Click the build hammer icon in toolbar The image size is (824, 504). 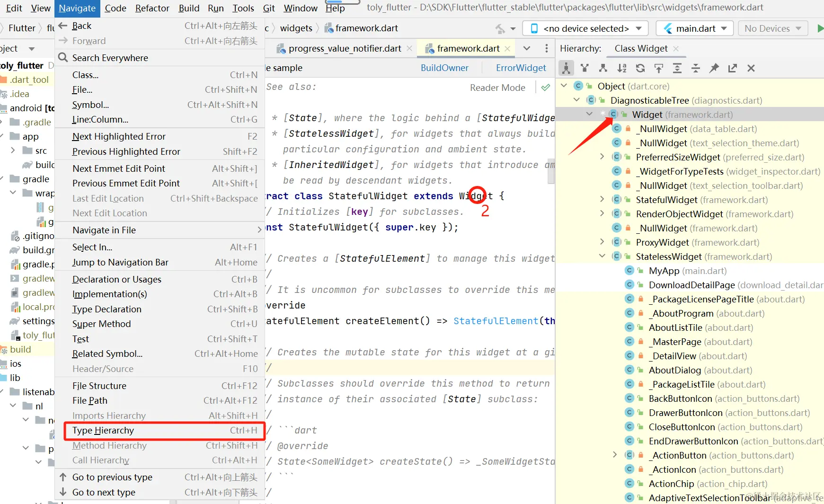pos(500,29)
